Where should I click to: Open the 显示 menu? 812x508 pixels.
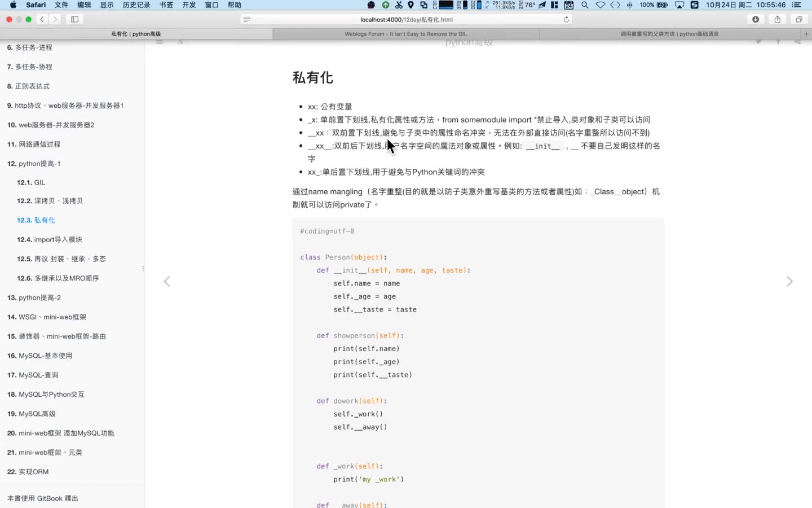pyautogui.click(x=107, y=5)
